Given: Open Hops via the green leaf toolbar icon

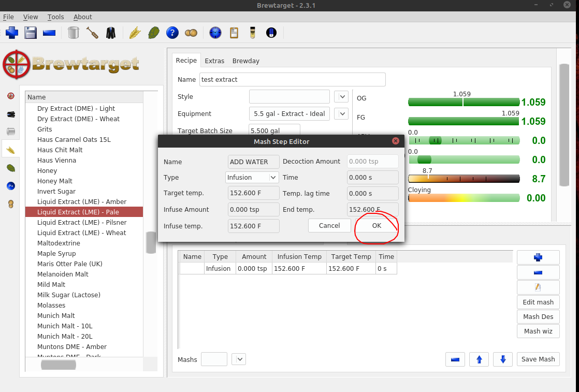Looking at the screenshot, I should (x=154, y=33).
